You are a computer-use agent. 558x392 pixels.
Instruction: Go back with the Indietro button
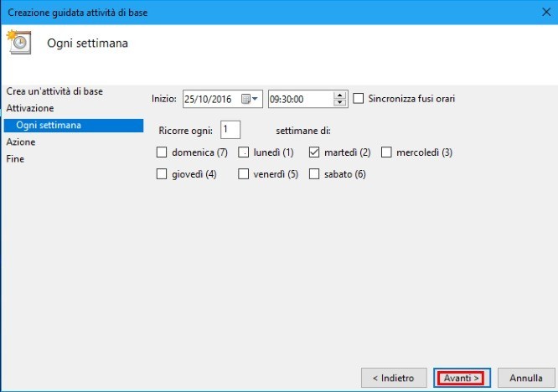[x=393, y=378]
